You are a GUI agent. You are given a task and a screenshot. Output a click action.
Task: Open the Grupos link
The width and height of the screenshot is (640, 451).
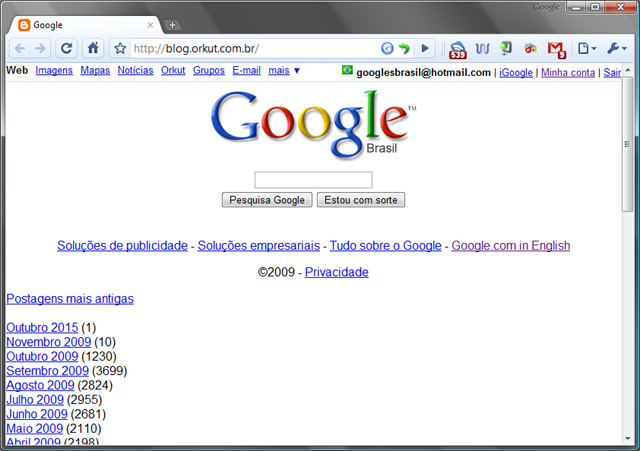coord(209,71)
